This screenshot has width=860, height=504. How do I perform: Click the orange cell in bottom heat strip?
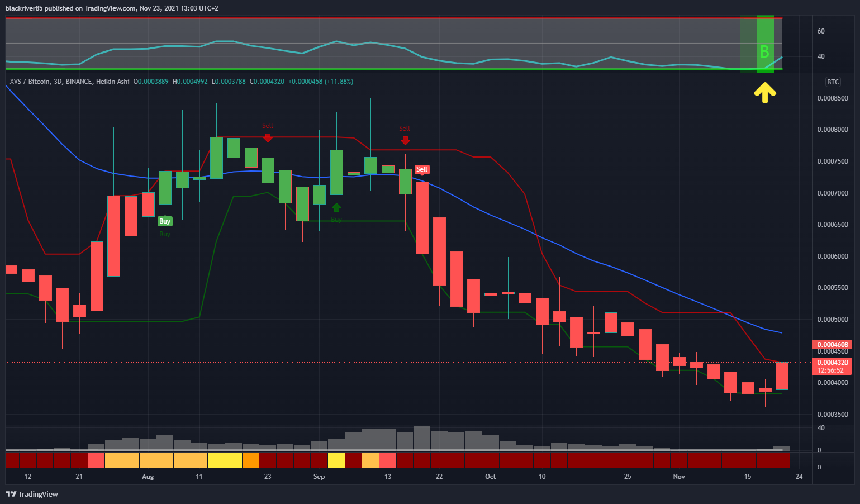[250, 460]
